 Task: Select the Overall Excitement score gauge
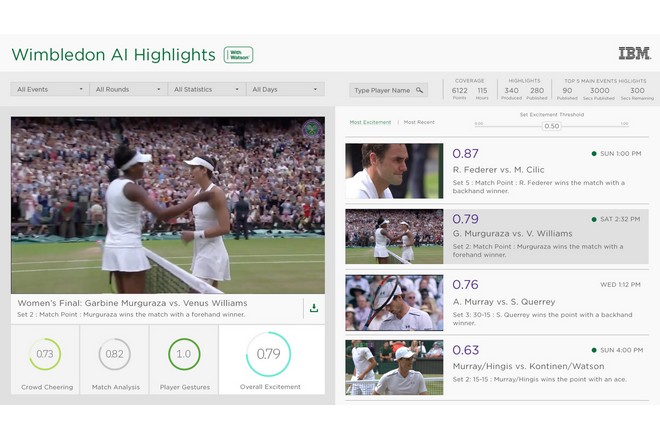(268, 354)
